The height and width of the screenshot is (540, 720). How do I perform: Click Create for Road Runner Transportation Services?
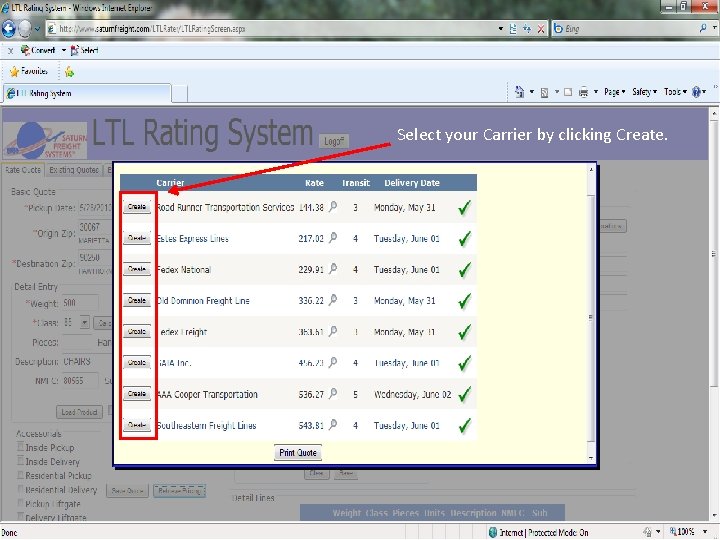(137, 207)
